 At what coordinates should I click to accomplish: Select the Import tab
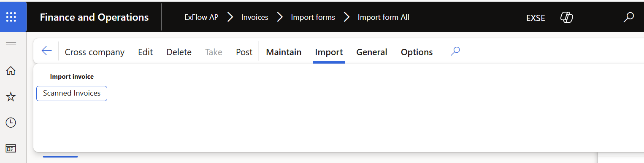pos(329,52)
